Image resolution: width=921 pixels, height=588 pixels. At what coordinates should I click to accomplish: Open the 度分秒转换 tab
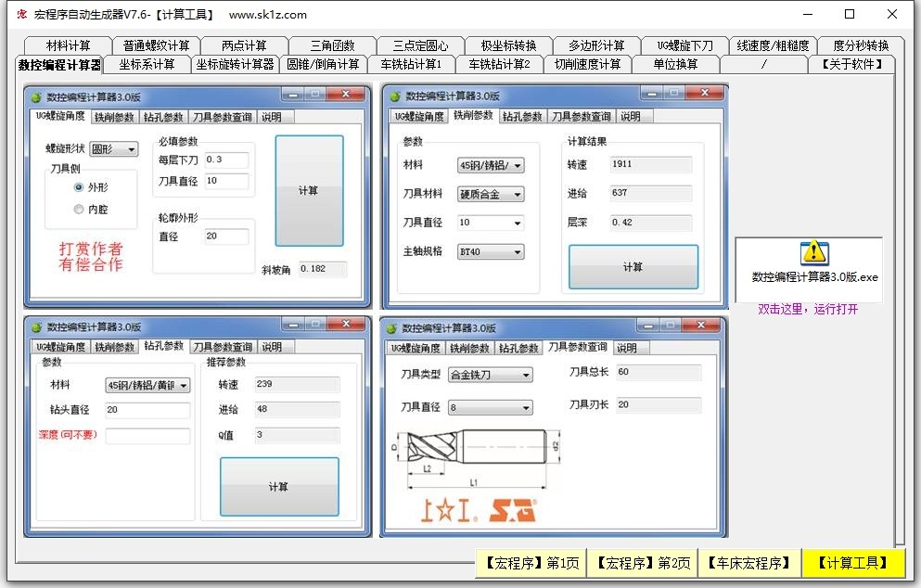tap(861, 45)
